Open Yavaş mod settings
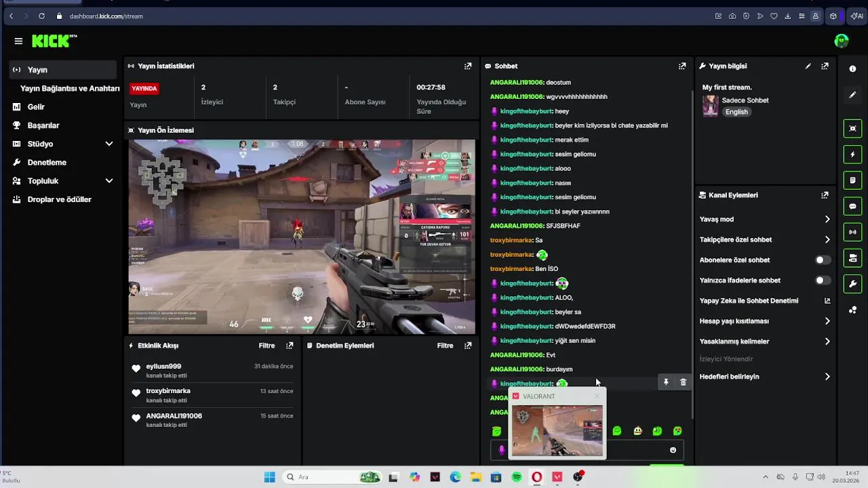The image size is (868, 488). coord(764,220)
